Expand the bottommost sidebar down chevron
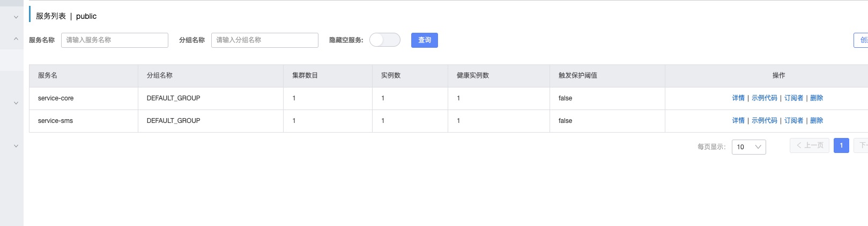This screenshot has width=868, height=226. [x=16, y=146]
